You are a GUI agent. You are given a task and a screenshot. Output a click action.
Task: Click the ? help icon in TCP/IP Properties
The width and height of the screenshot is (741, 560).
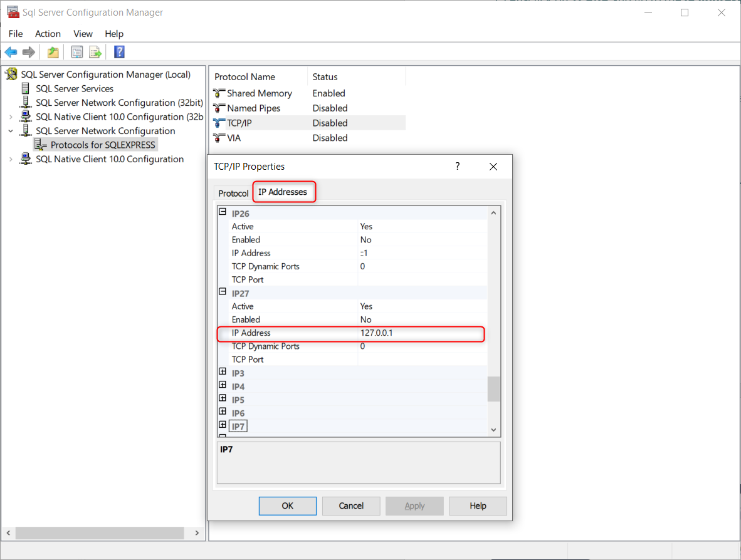[457, 166]
